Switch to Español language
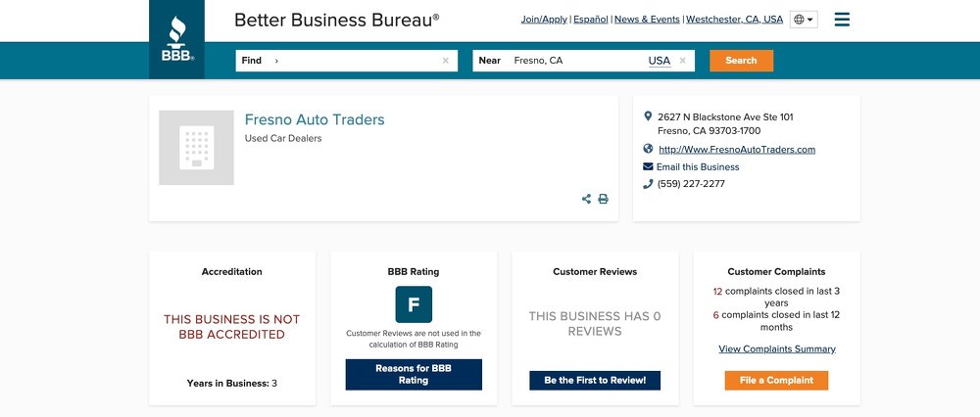 (590, 20)
